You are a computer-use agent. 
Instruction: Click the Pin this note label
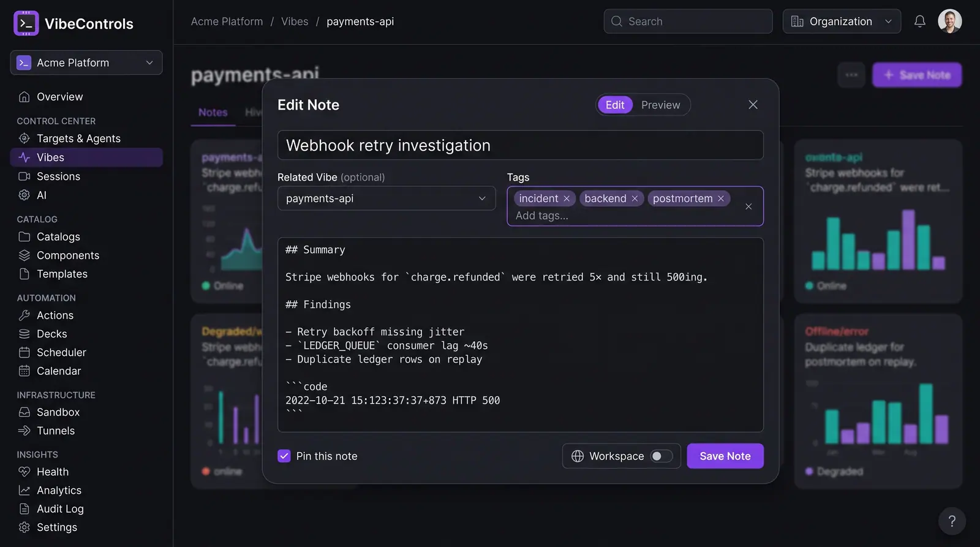[x=326, y=456]
